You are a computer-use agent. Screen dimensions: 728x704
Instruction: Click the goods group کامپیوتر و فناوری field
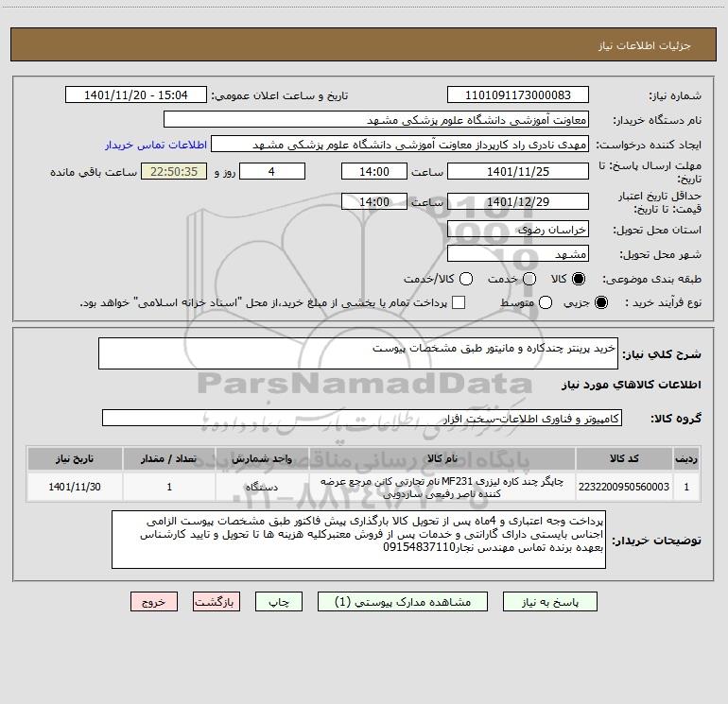click(x=362, y=418)
